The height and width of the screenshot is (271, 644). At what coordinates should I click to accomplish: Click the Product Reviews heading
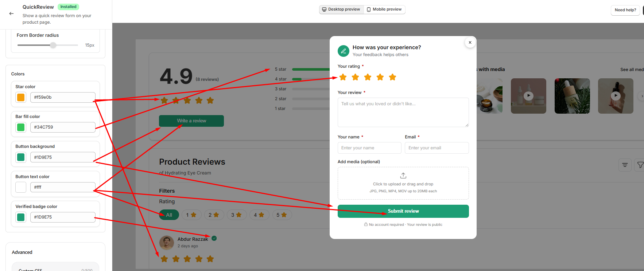[192, 162]
